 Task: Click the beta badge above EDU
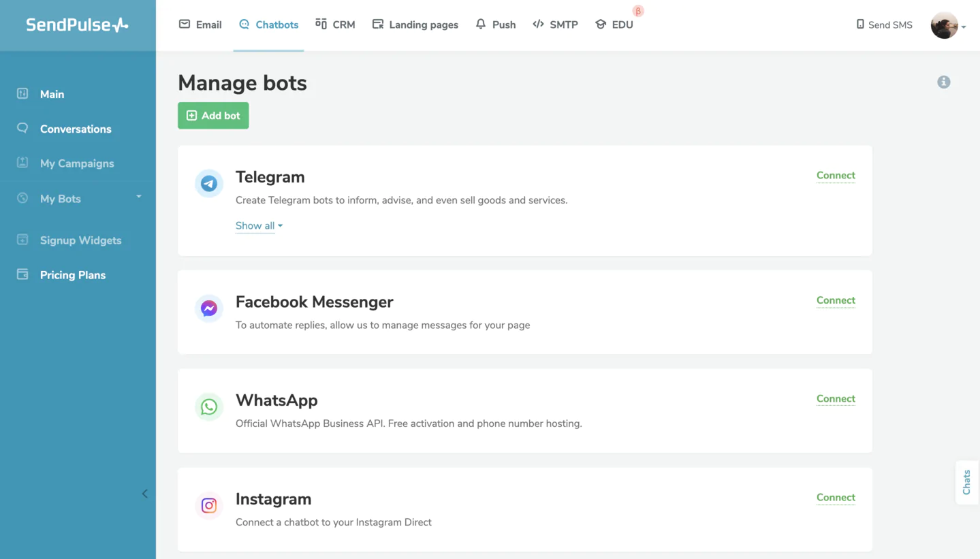point(638,11)
